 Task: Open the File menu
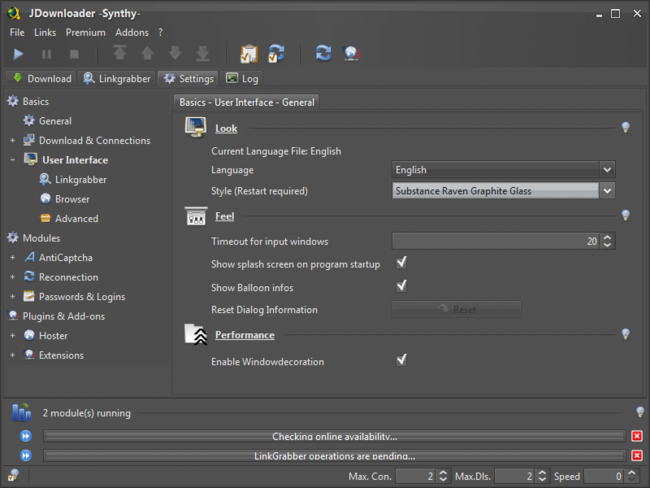click(17, 32)
